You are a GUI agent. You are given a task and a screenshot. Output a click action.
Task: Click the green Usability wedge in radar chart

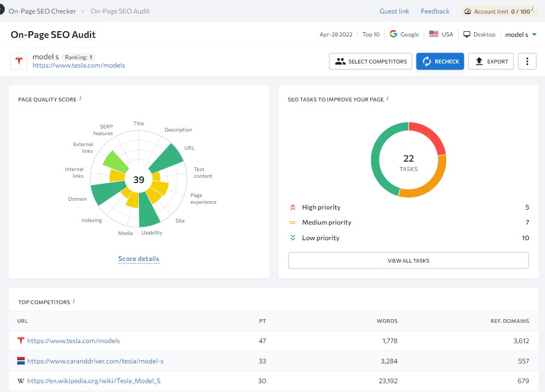pyautogui.click(x=147, y=211)
